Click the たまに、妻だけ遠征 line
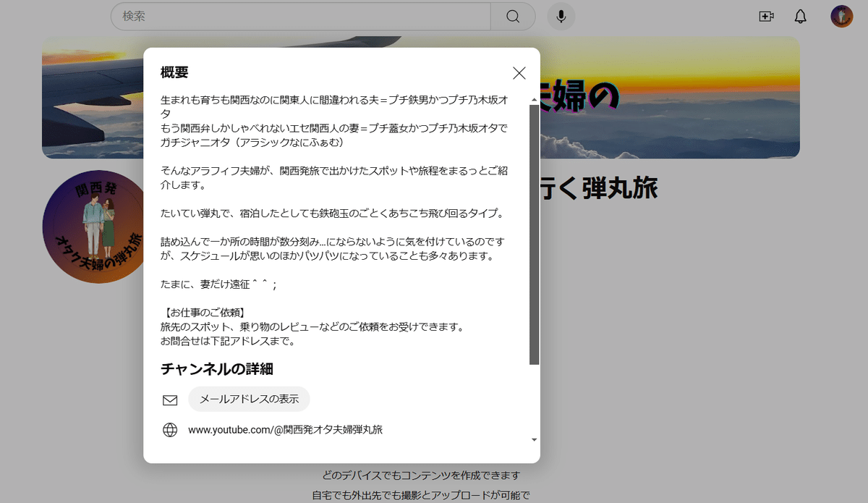This screenshot has width=868, height=503. [x=218, y=284]
